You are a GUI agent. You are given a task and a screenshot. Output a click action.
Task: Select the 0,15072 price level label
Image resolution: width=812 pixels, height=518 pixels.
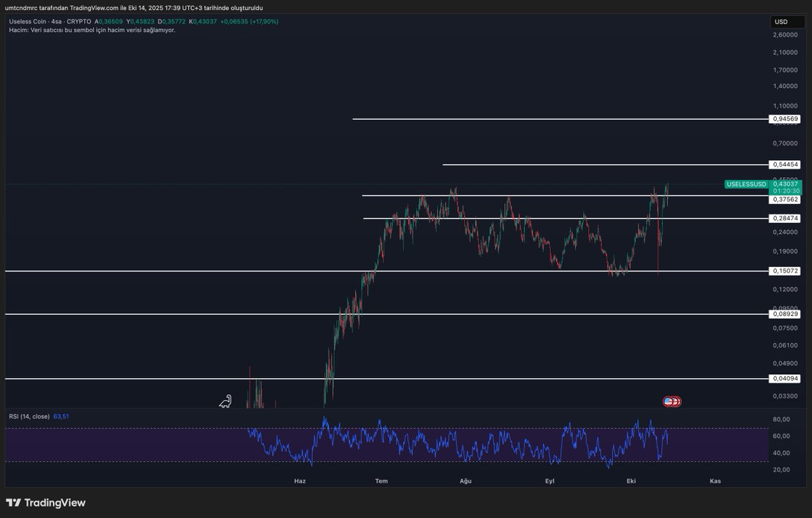pyautogui.click(x=785, y=271)
